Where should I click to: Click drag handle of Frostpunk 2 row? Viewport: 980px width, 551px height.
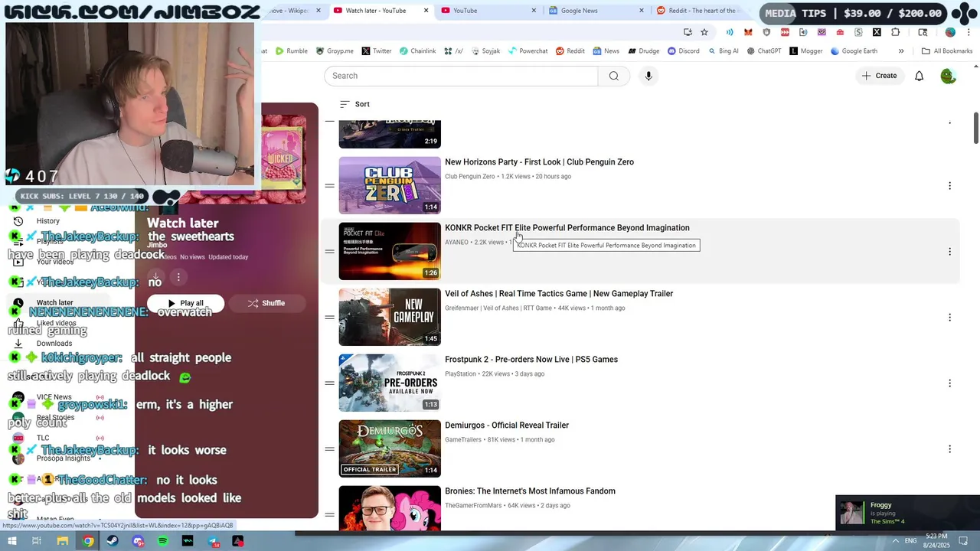329,383
